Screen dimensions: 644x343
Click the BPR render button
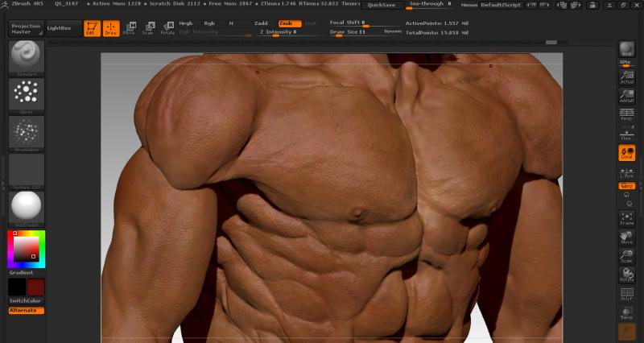pos(627,49)
